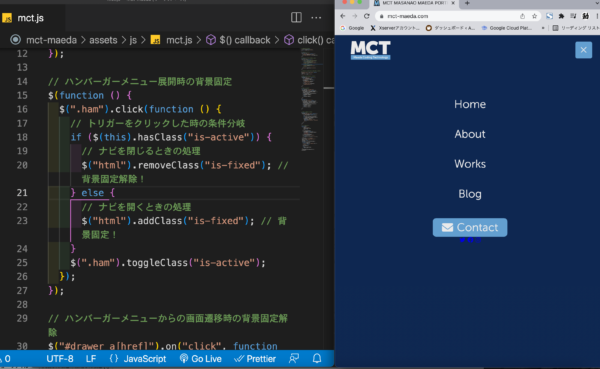Open a new browser tab
The width and height of the screenshot is (600, 369).
(x=467, y=3)
